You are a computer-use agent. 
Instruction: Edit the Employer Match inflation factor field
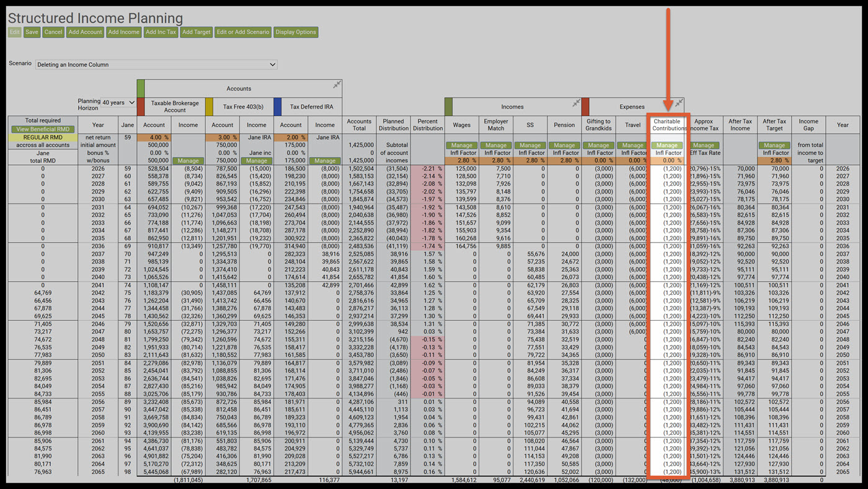pos(496,161)
